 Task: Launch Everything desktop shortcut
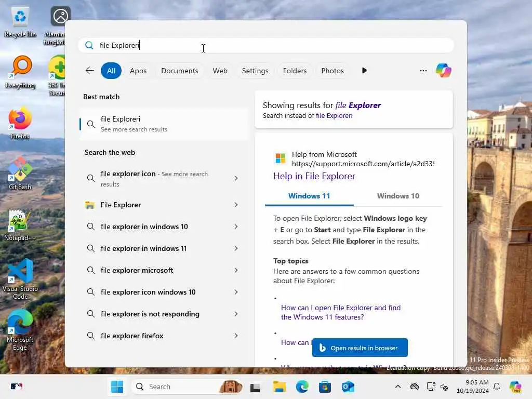(x=20, y=73)
